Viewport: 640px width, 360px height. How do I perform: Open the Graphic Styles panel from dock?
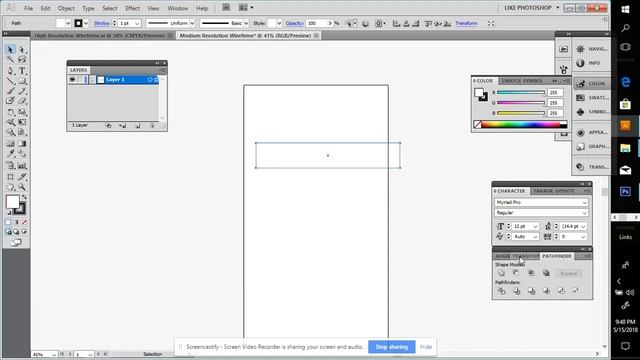tap(592, 146)
